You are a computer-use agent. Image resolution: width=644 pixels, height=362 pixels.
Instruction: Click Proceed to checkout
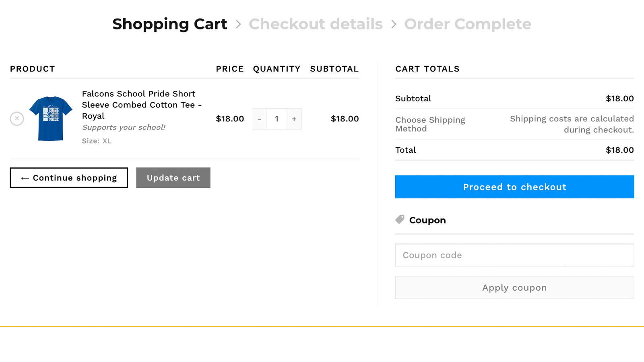pos(514,187)
